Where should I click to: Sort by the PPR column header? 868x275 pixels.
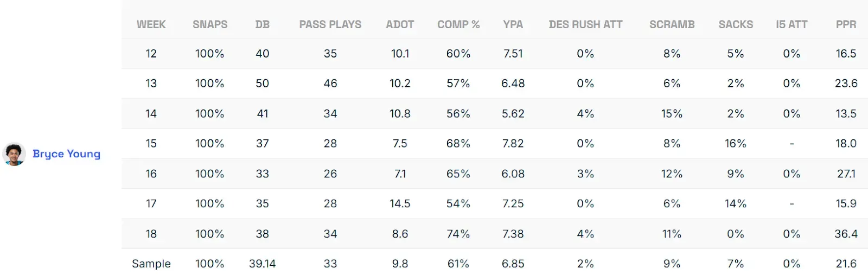(846, 24)
